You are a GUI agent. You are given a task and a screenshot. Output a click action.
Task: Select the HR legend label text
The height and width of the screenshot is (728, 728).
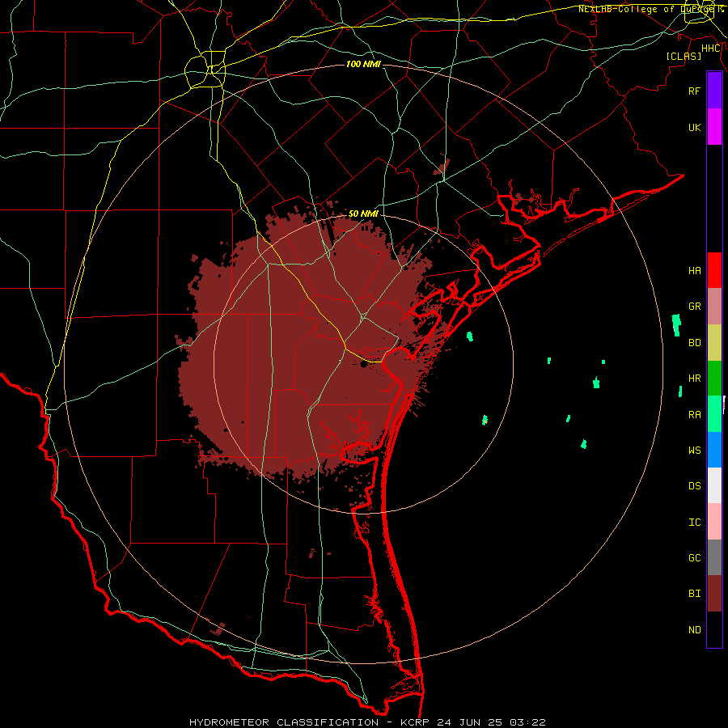[694, 379]
